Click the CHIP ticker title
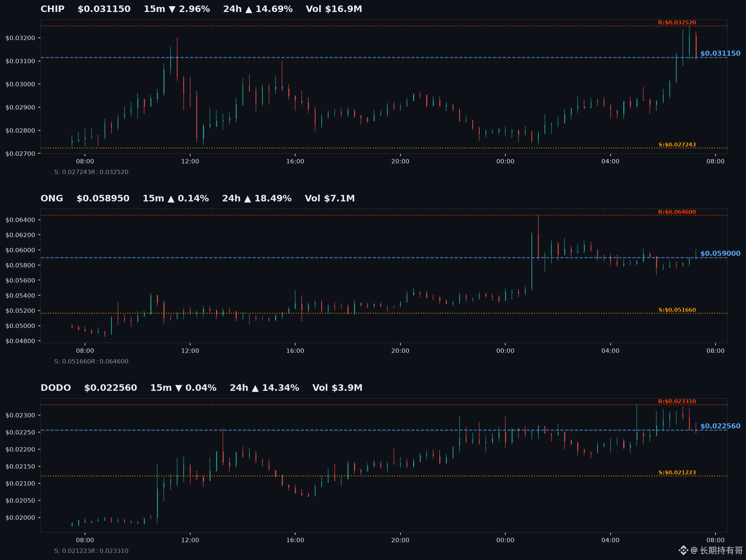Screen dimensions: 746x560 click(53, 9)
